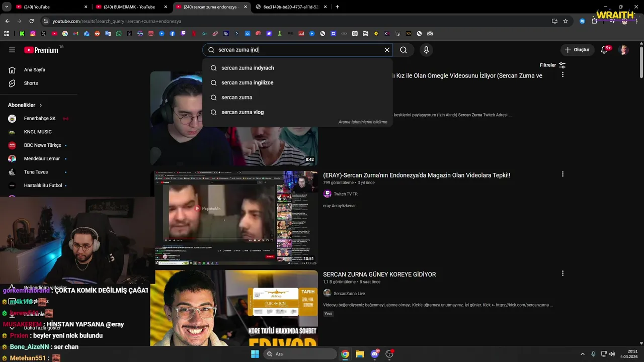Open YouTube notifications bell
The image size is (644, 362).
tap(605, 50)
